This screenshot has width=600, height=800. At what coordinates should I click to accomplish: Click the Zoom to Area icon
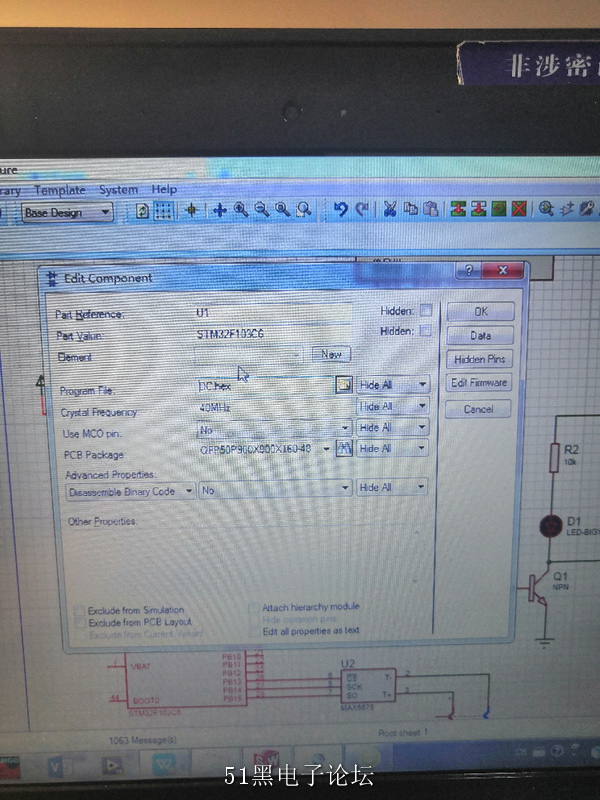coord(304,209)
